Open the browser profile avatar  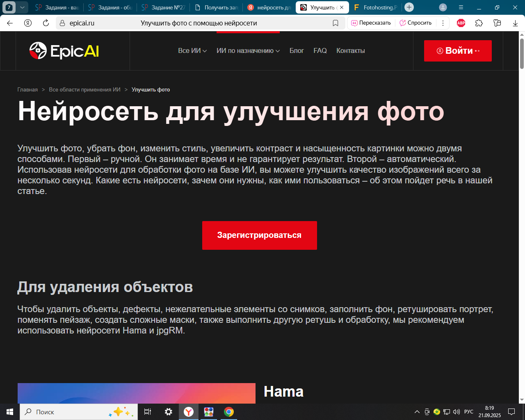click(443, 7)
